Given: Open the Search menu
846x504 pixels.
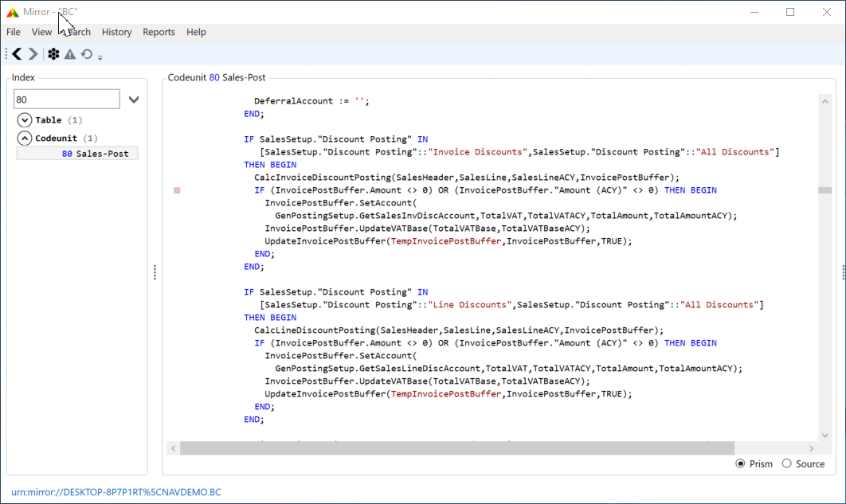Looking at the screenshot, I should pyautogui.click(x=79, y=32).
